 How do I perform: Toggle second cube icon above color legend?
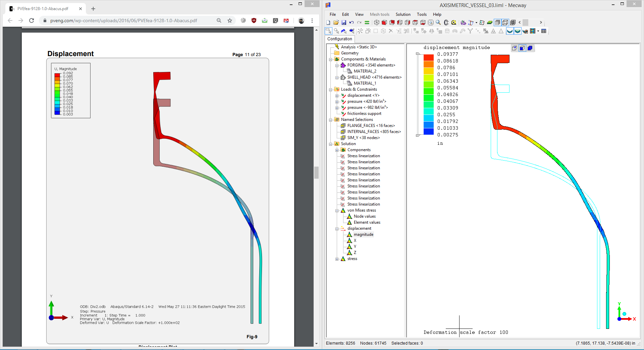click(x=522, y=48)
